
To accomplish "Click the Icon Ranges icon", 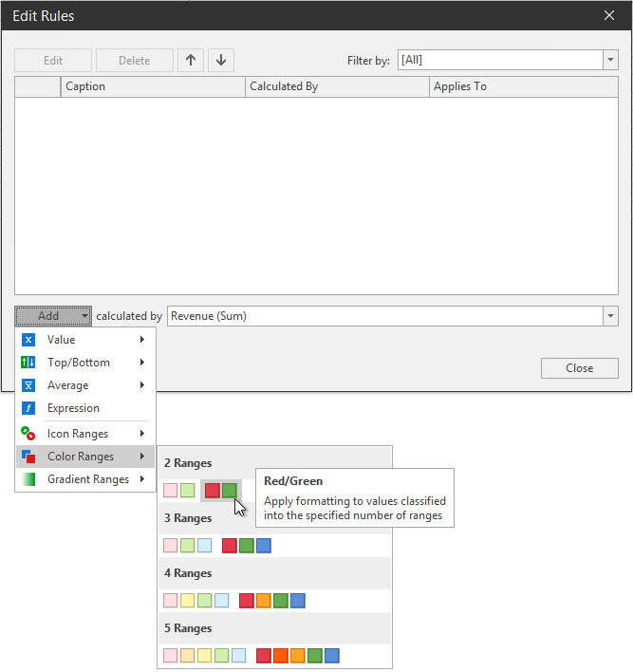I will click(28, 434).
